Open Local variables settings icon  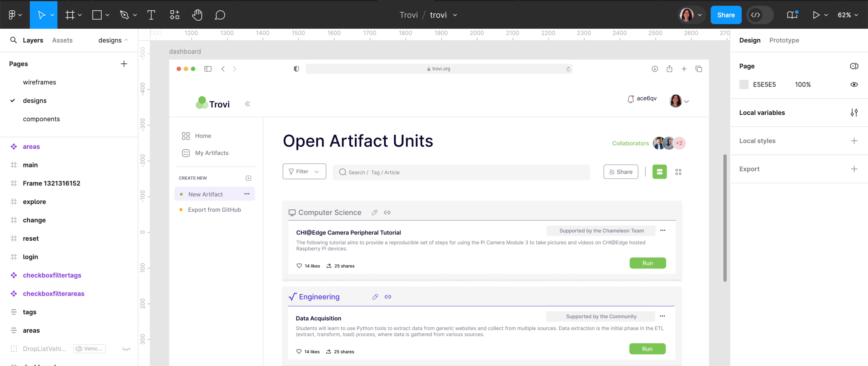[854, 113]
